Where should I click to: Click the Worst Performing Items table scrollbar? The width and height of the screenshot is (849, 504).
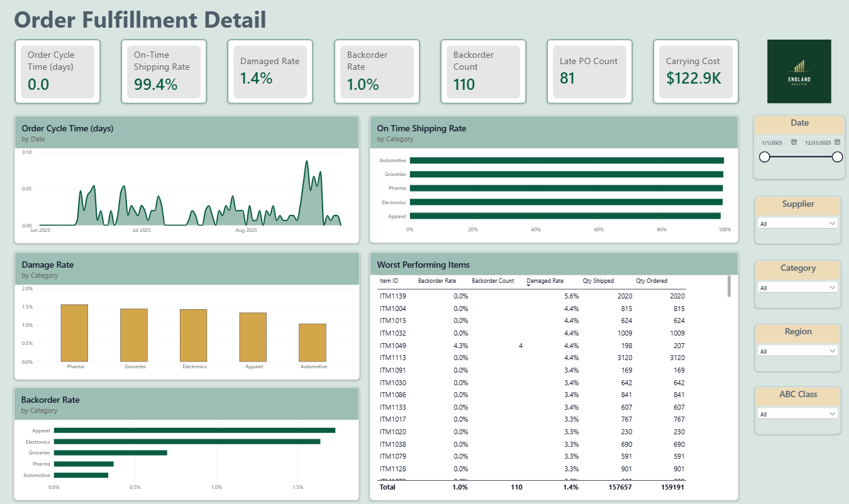coord(729,286)
